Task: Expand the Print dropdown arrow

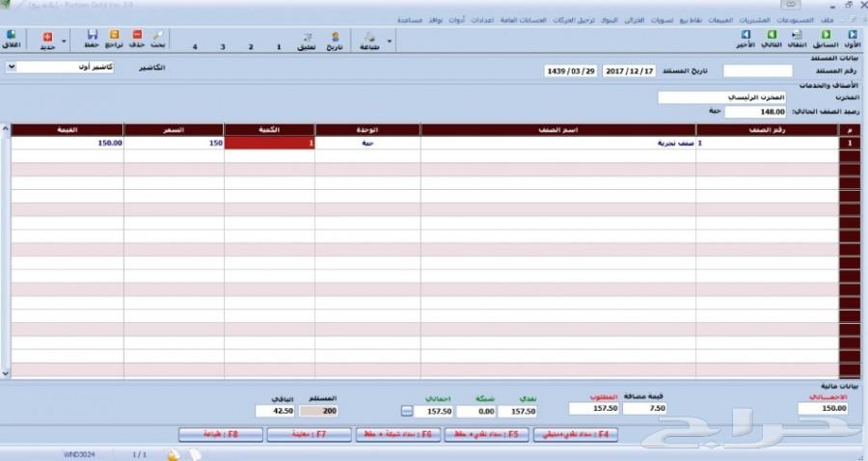Action: [x=390, y=41]
